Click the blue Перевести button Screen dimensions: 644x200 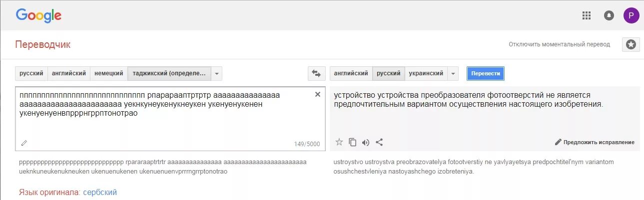pos(486,73)
